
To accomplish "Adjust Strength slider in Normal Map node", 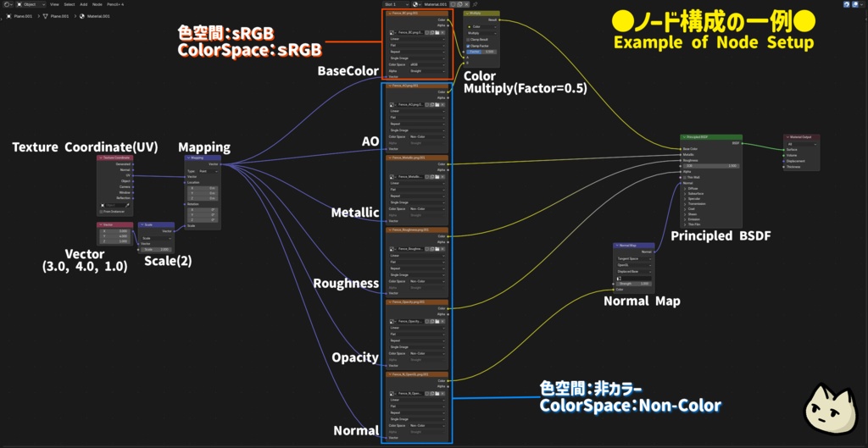I will [634, 284].
